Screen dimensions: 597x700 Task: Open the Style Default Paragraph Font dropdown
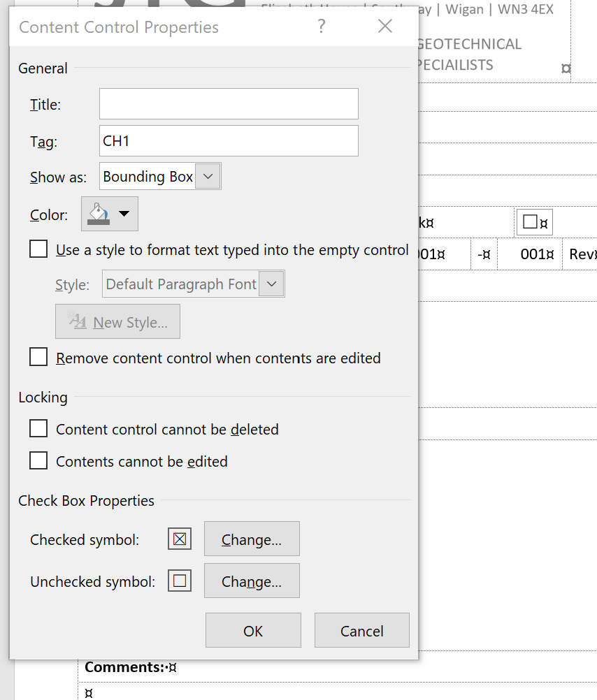pyautogui.click(x=272, y=284)
